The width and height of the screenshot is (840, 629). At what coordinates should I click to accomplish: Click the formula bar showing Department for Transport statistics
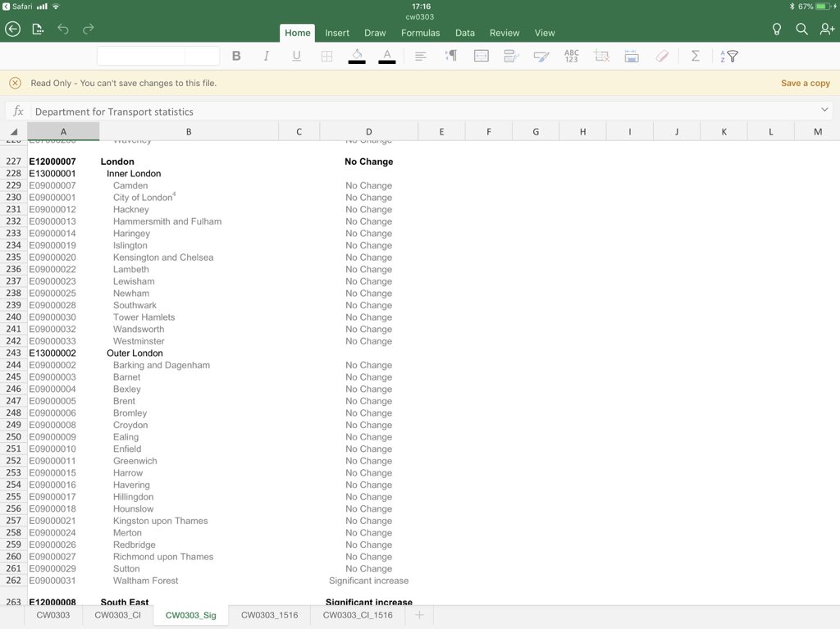423,112
